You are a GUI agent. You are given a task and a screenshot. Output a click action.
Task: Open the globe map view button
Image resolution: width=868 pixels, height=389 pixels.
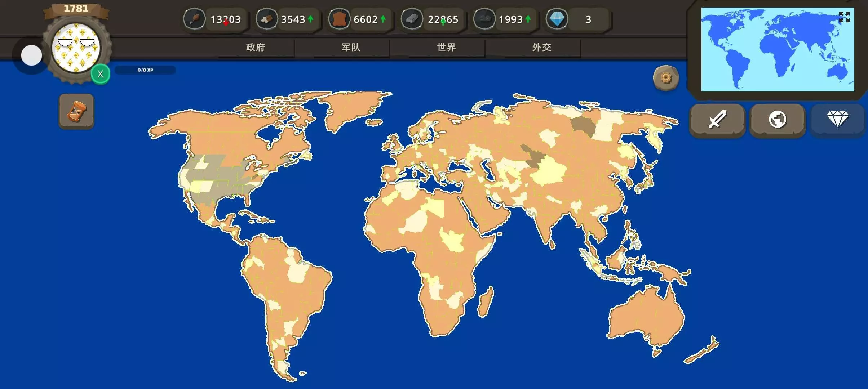click(777, 120)
